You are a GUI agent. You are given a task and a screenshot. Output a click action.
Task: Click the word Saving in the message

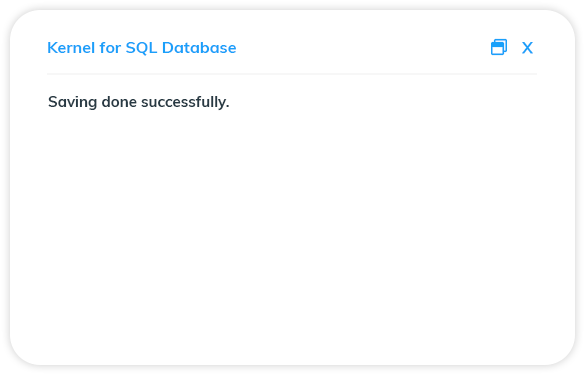point(72,102)
